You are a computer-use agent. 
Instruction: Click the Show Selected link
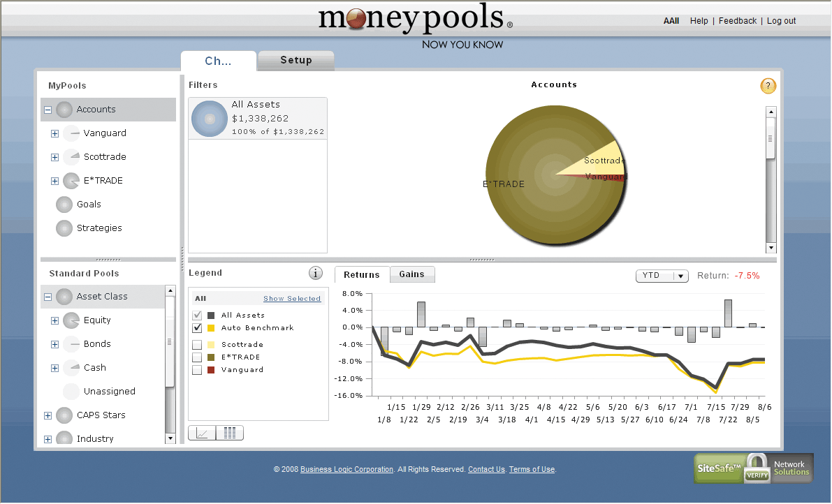(x=292, y=299)
